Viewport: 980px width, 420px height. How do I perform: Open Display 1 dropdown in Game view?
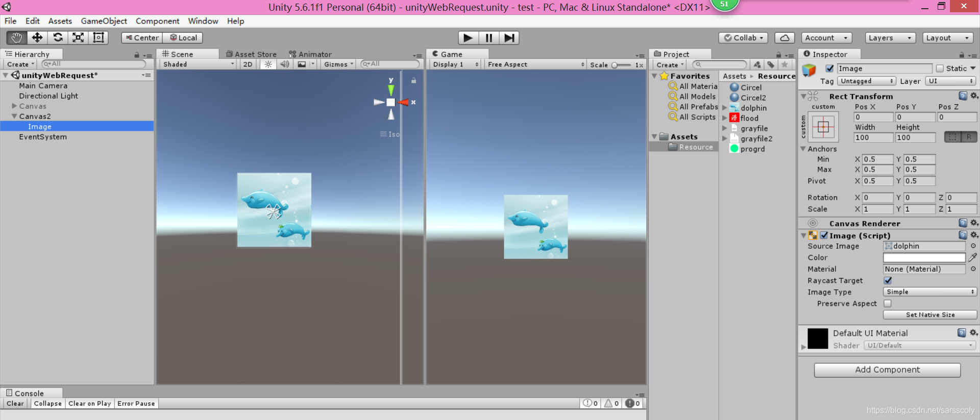click(x=455, y=64)
